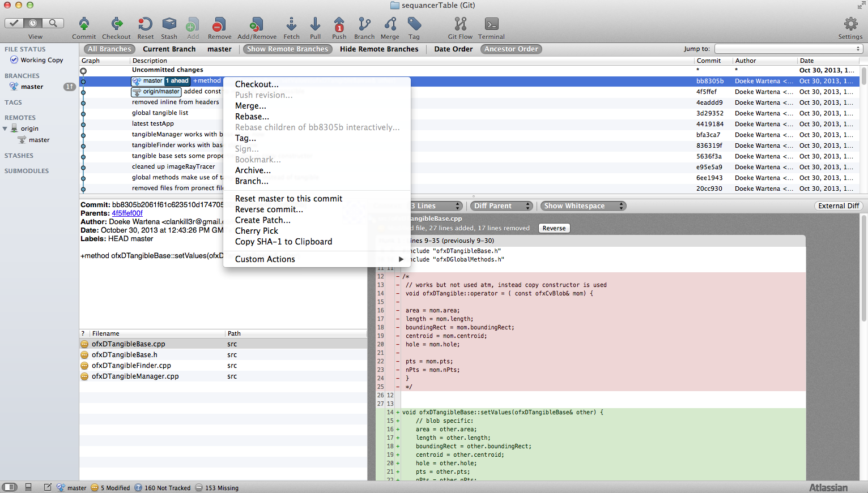Click the Reverse button for the hunk
868x493 pixels.
[554, 228]
